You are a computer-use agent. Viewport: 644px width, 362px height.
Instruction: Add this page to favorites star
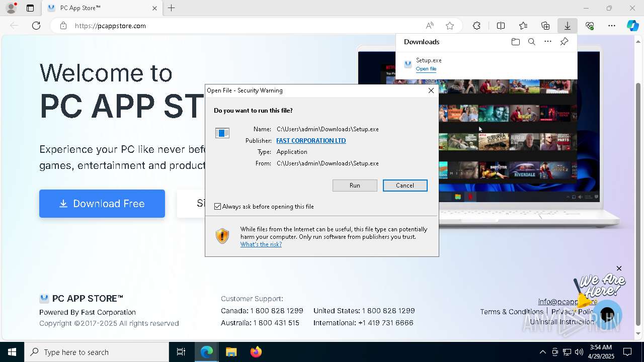tap(450, 26)
